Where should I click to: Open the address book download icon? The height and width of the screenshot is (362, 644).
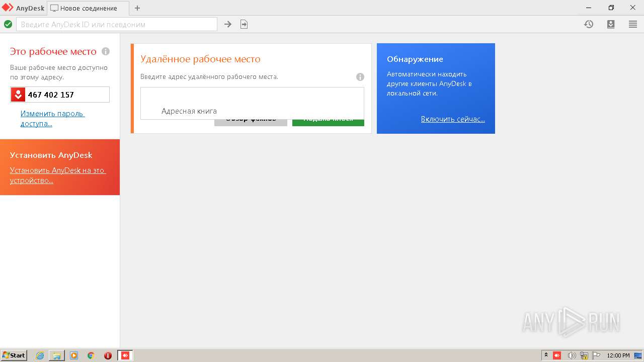tap(611, 24)
